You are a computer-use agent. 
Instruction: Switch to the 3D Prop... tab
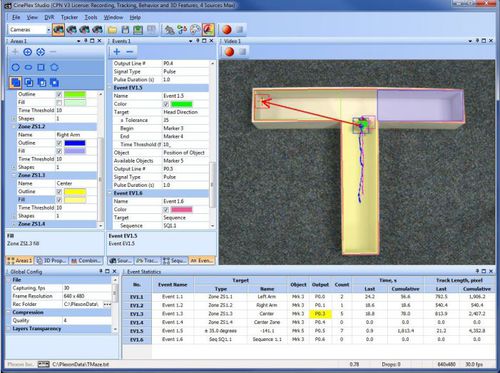[52, 261]
